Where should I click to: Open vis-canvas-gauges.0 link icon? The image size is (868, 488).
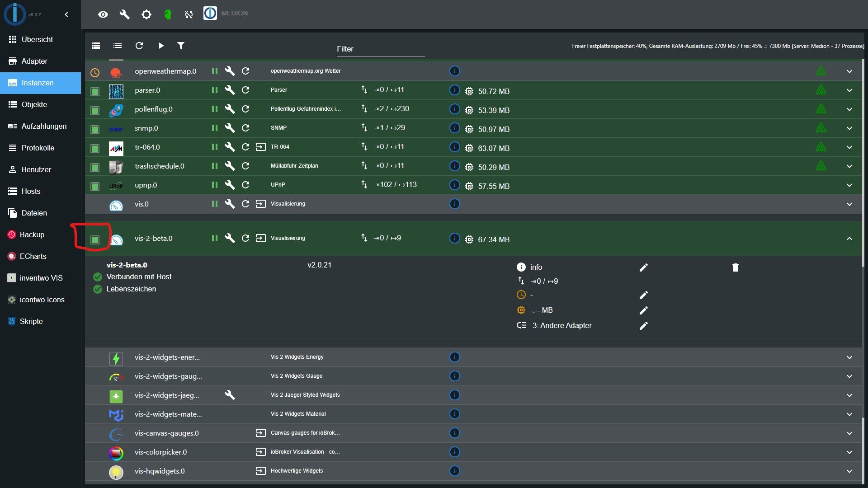click(261, 433)
